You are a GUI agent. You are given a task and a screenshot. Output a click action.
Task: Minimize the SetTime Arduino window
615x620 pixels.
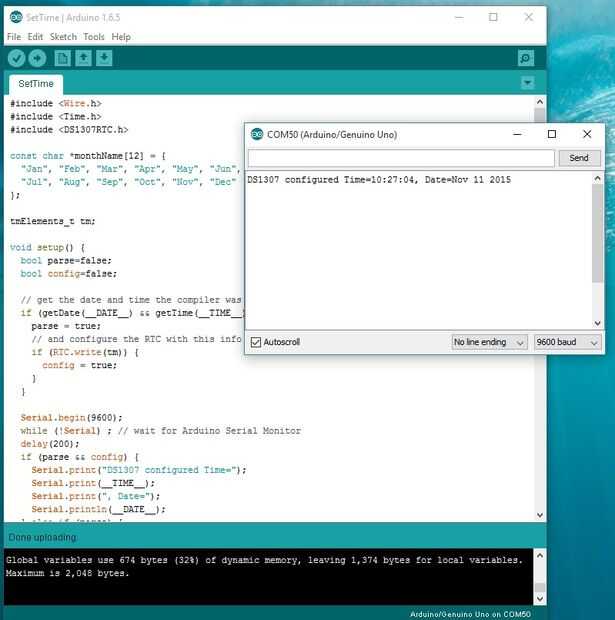tap(459, 17)
